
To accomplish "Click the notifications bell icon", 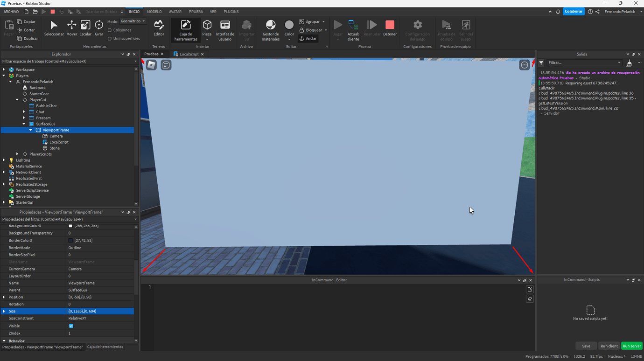I will (558, 12).
